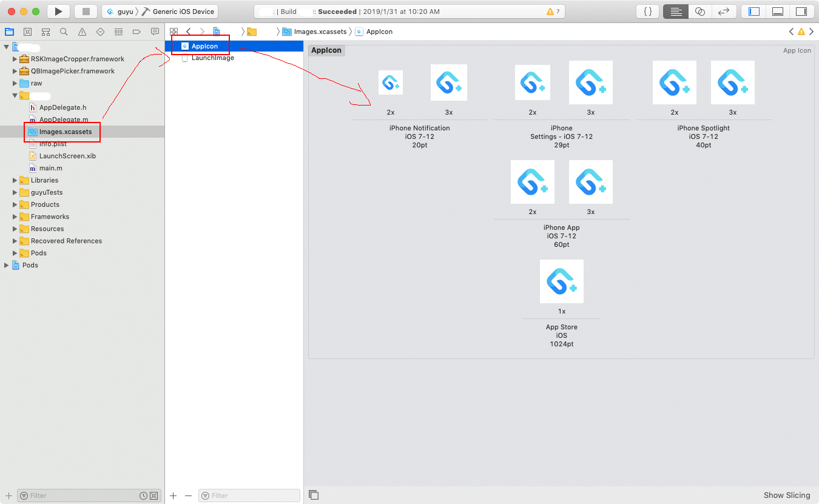Viewport: 819px width, 504px height.
Task: Expand QBImagePicker.framework group
Action: pyautogui.click(x=15, y=71)
